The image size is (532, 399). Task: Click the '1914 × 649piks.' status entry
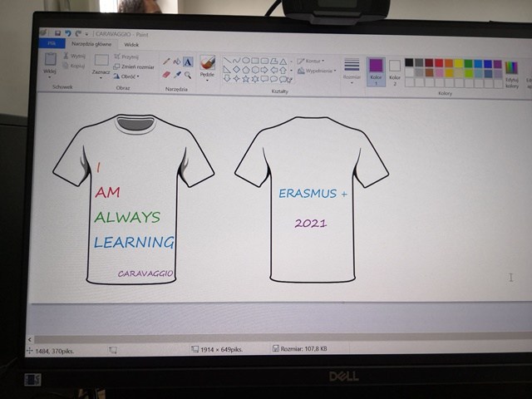click(x=217, y=349)
